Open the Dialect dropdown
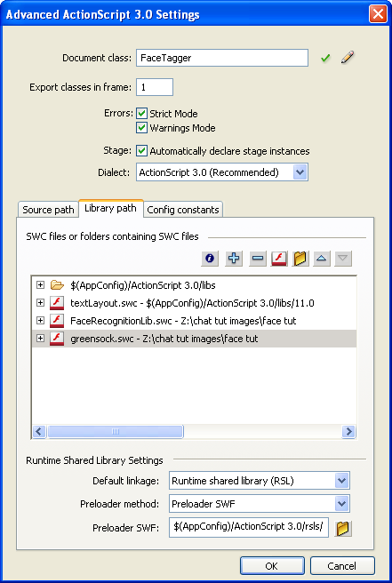The width and height of the screenshot is (392, 583). [300, 172]
